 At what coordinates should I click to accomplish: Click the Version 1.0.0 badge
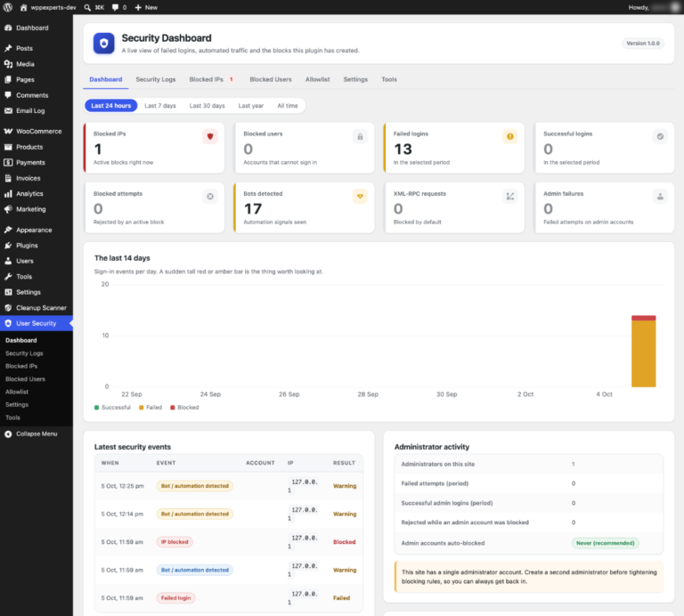pyautogui.click(x=643, y=43)
